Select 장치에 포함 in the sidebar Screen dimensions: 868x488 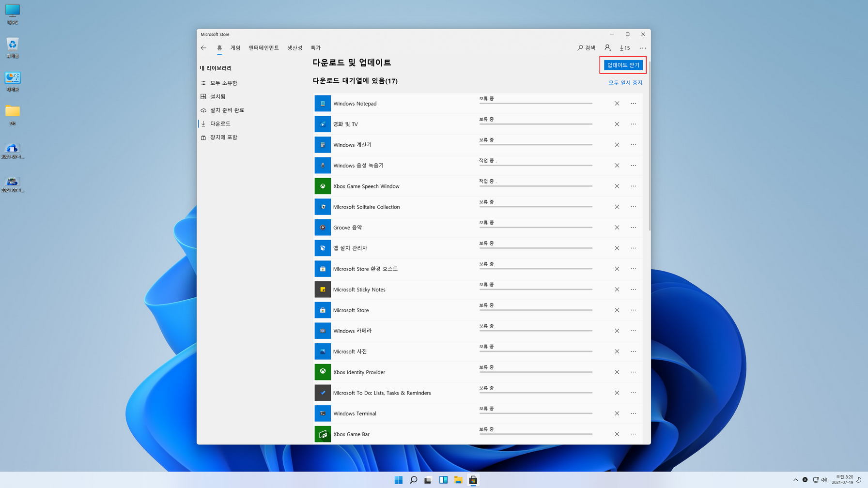224,137
